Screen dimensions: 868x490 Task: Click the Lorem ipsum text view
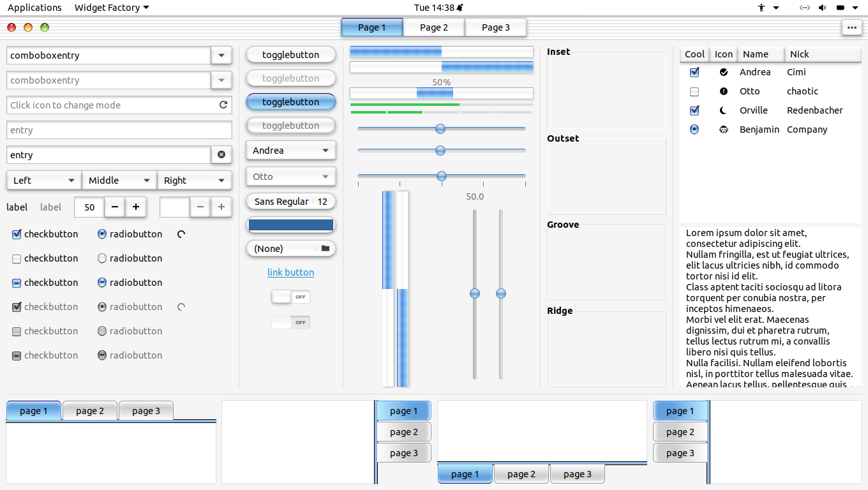[x=770, y=307]
